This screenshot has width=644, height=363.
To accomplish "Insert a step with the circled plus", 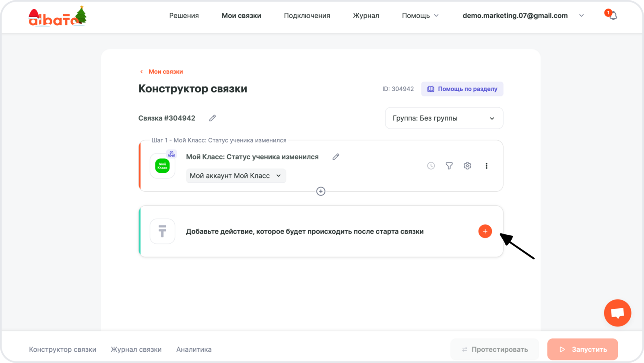I will pos(321,191).
